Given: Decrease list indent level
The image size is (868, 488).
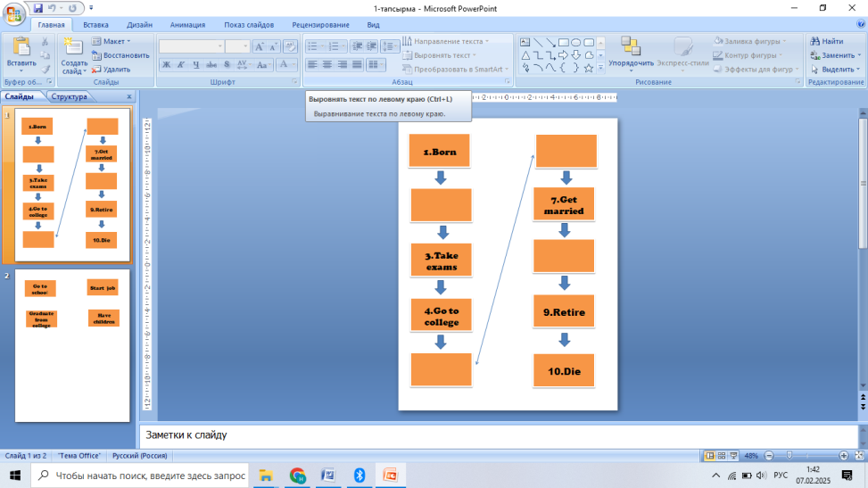Looking at the screenshot, I should (x=357, y=46).
